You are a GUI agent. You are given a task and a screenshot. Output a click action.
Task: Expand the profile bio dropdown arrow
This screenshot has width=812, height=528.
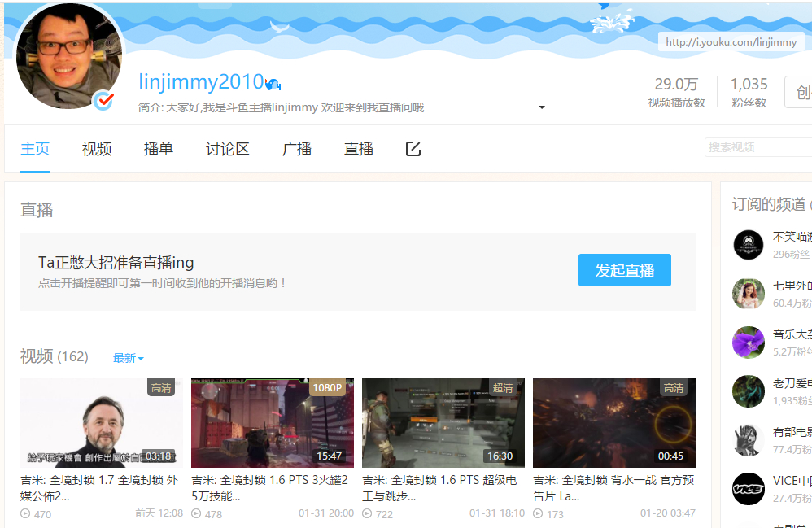coord(542,107)
